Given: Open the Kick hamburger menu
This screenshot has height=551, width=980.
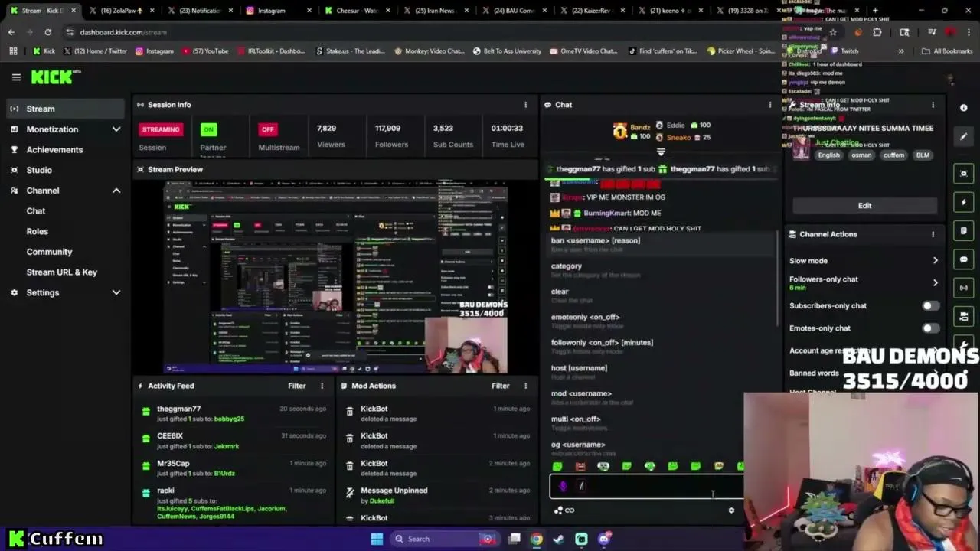Looking at the screenshot, I should point(16,77).
